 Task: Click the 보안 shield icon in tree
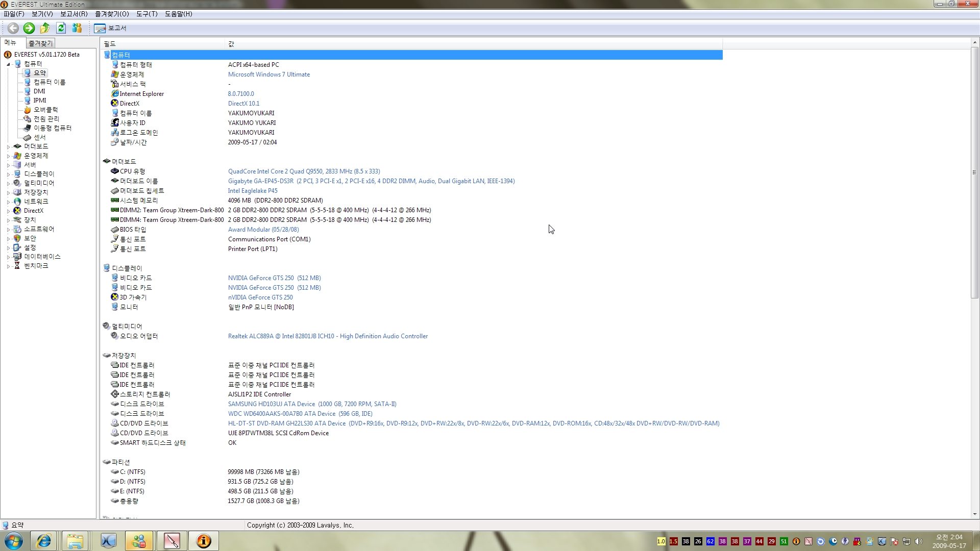(x=17, y=238)
